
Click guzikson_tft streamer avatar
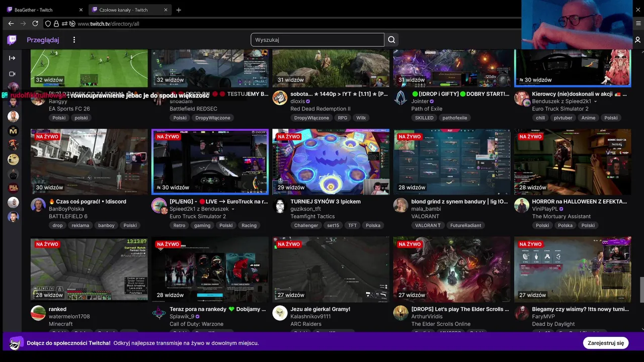(x=280, y=205)
